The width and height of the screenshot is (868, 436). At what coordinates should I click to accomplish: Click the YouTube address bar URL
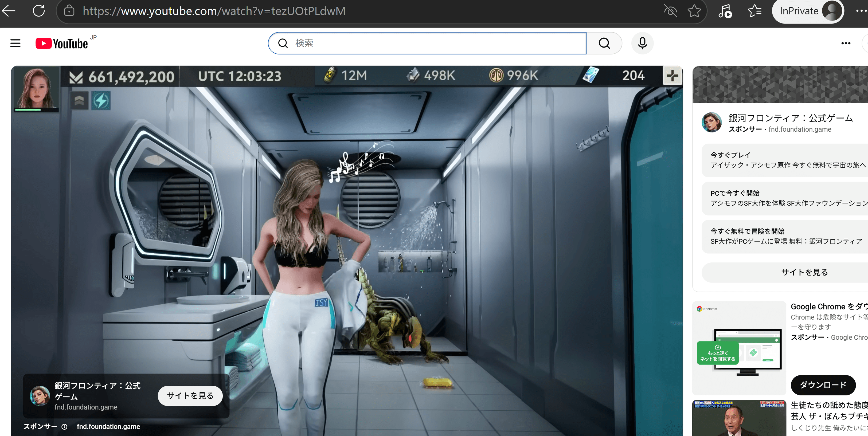point(214,11)
